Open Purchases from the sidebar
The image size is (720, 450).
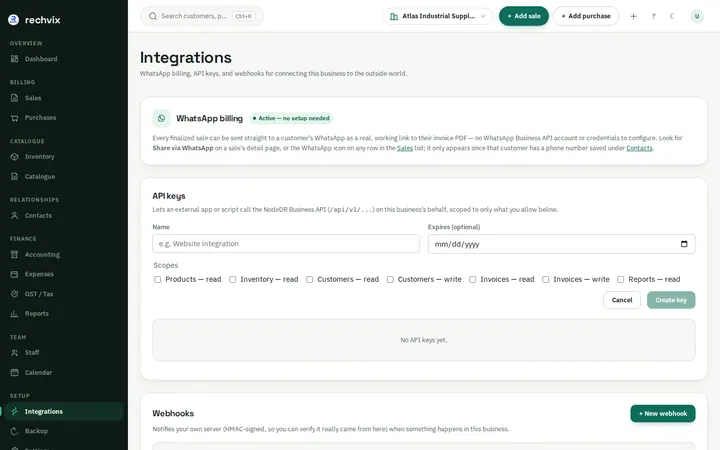(x=64, y=118)
